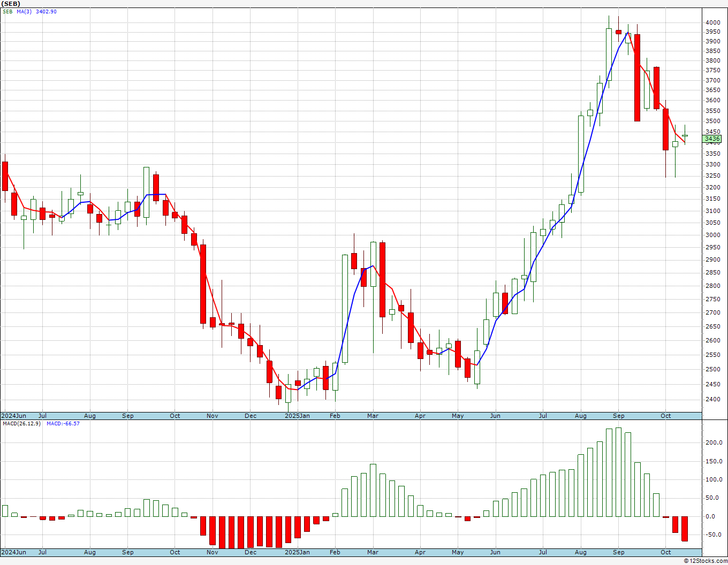Click the tallest green MACD histogram bar
Viewport: 728px width, 565px height.
click(x=618, y=472)
